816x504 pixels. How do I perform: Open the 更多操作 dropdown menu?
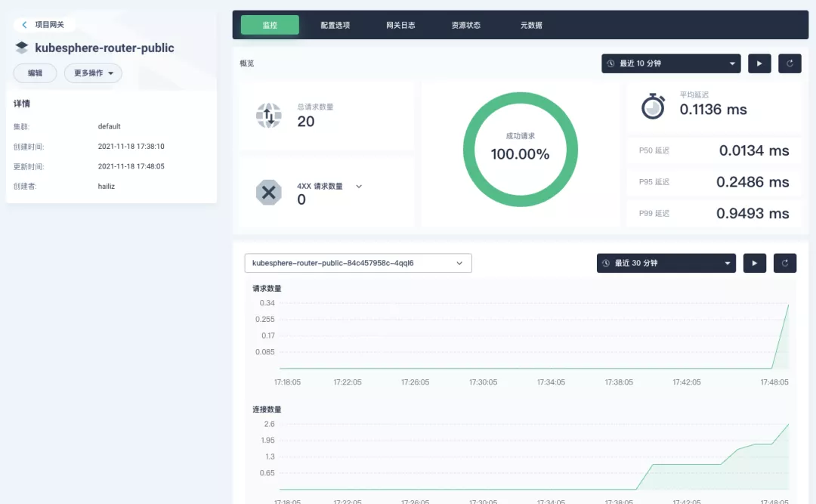tap(93, 73)
